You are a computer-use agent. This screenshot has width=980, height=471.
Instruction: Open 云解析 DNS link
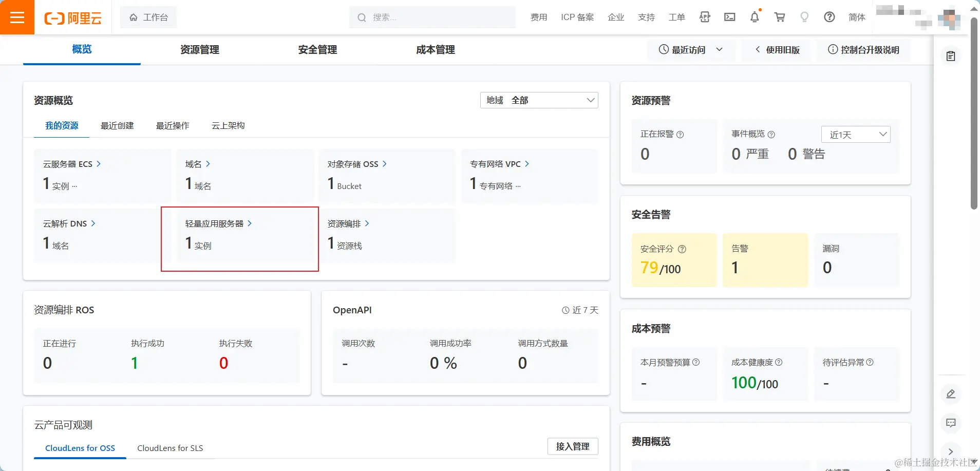(69, 223)
